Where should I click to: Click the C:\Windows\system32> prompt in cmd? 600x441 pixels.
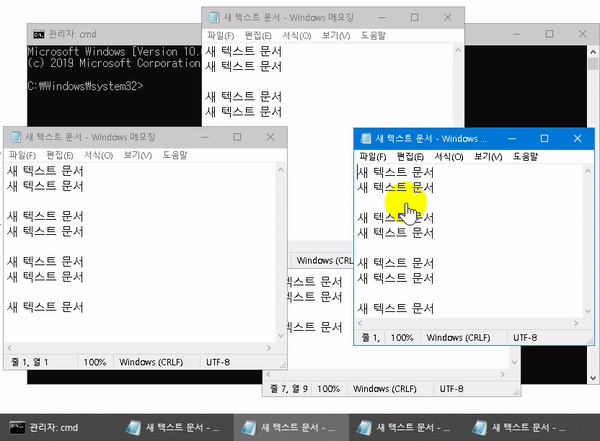(85, 86)
